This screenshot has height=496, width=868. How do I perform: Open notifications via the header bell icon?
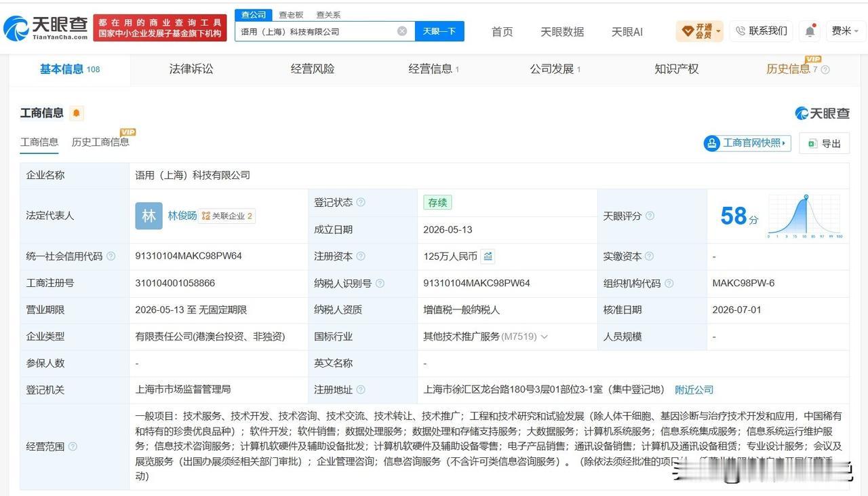coord(810,31)
